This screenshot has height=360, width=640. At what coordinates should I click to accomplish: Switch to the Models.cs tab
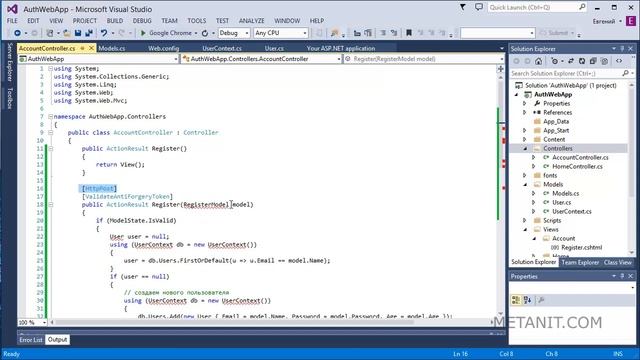[111, 48]
